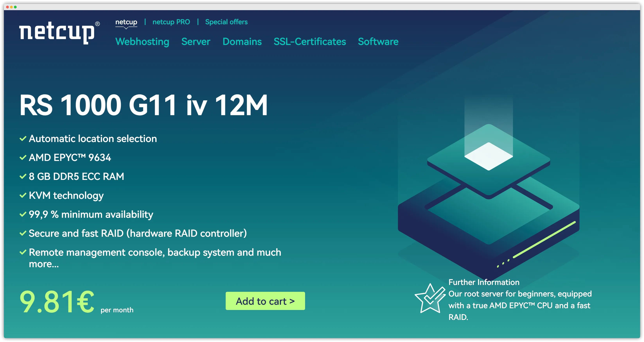Switch to netcup PRO tab
The image size is (644, 342).
pyautogui.click(x=171, y=22)
